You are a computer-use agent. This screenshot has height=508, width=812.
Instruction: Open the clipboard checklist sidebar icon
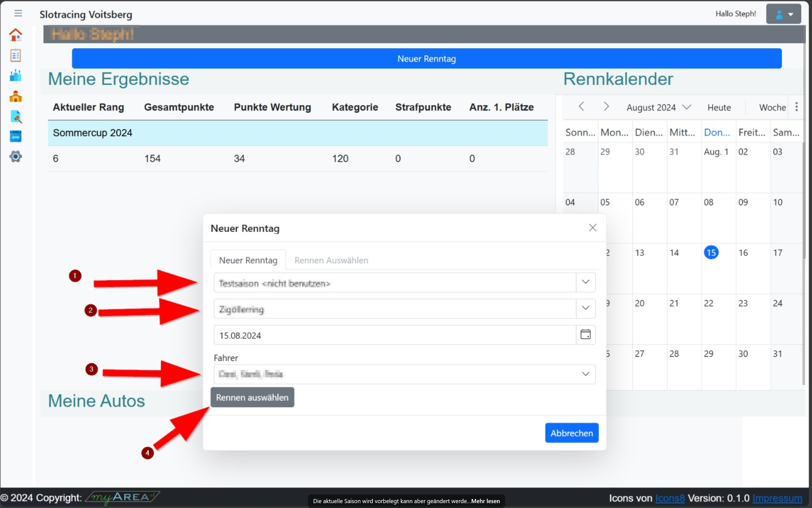(16, 56)
